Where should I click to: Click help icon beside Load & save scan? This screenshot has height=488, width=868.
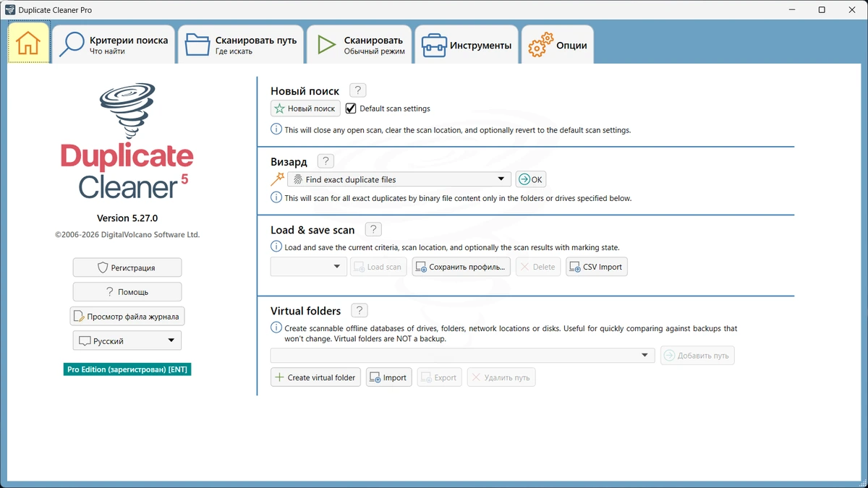tap(373, 229)
